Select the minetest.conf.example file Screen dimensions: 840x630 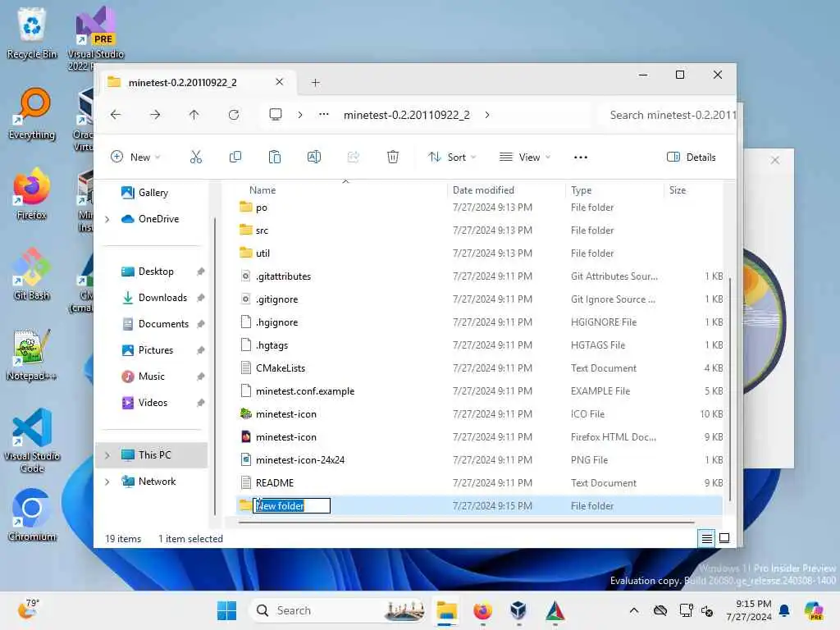[x=480, y=391]
